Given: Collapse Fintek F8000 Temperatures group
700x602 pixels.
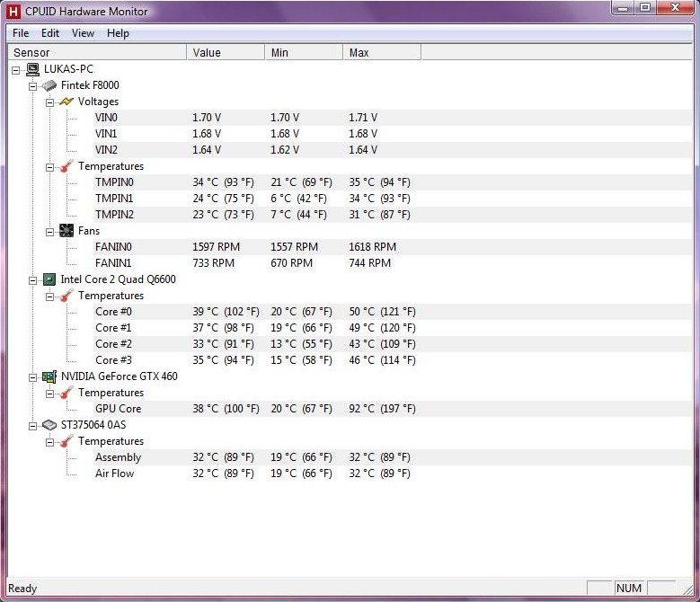Looking at the screenshot, I should tap(49, 167).
